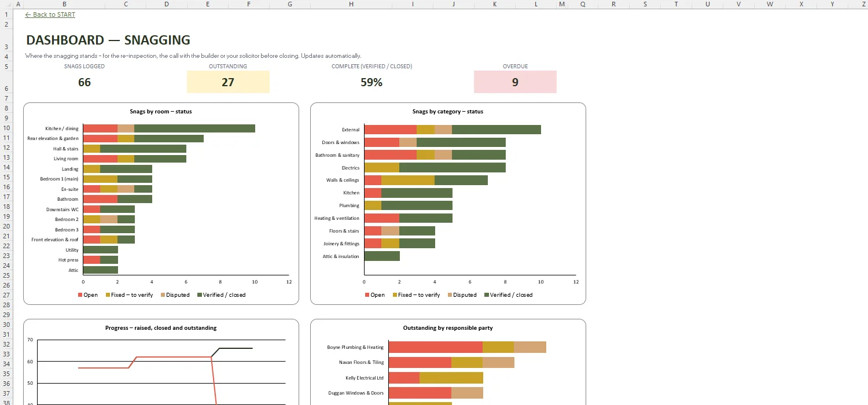Click the 'OVERDUE' label above 9
Viewport: 868px width, 405px height.
click(x=515, y=67)
